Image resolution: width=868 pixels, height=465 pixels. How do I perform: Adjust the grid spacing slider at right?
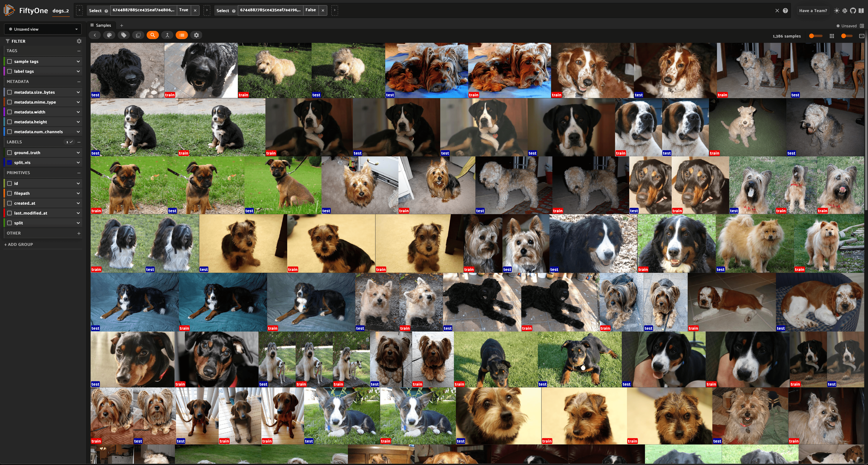tap(847, 36)
